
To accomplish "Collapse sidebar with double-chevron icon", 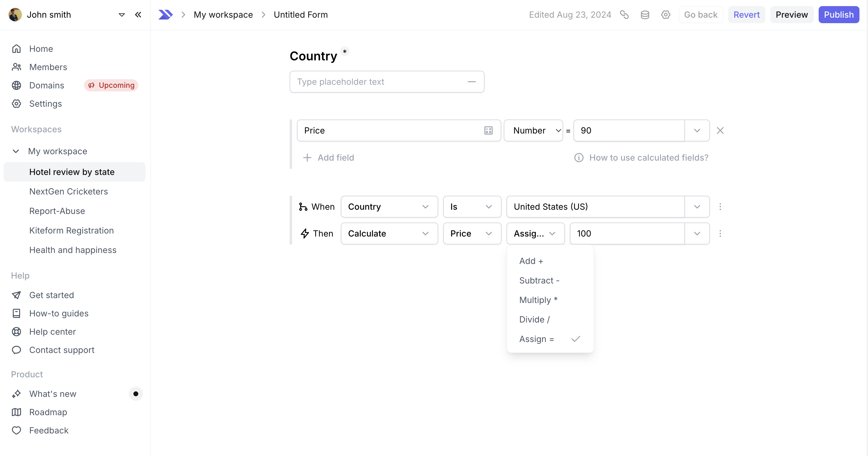I will pos(138,15).
